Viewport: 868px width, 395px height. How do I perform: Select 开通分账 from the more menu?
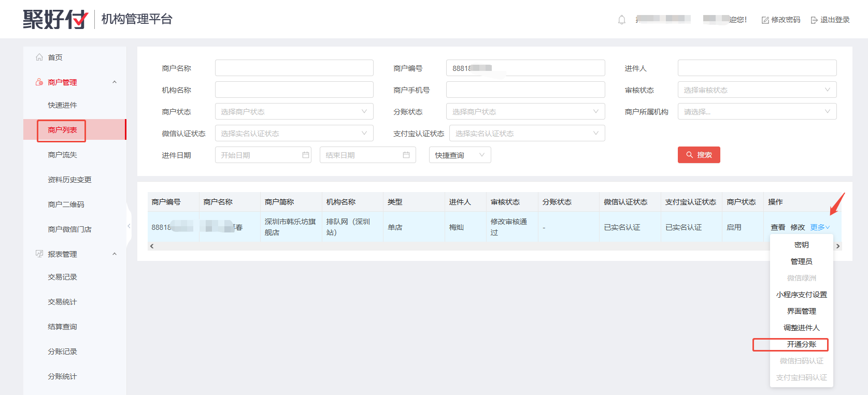point(801,344)
